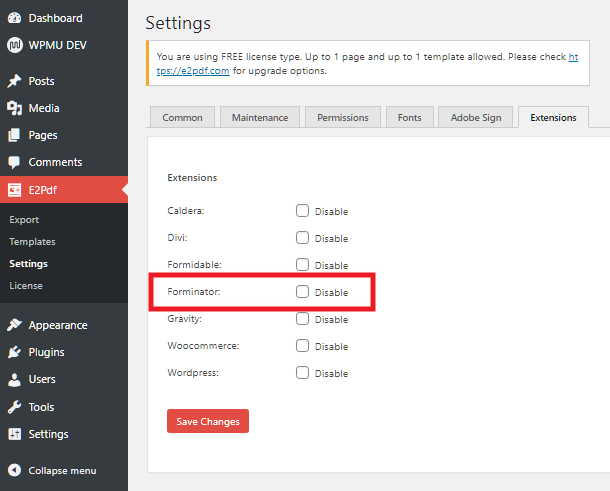Tick the Forminator Disable checkbox
This screenshot has height=491, width=610.
click(x=302, y=291)
